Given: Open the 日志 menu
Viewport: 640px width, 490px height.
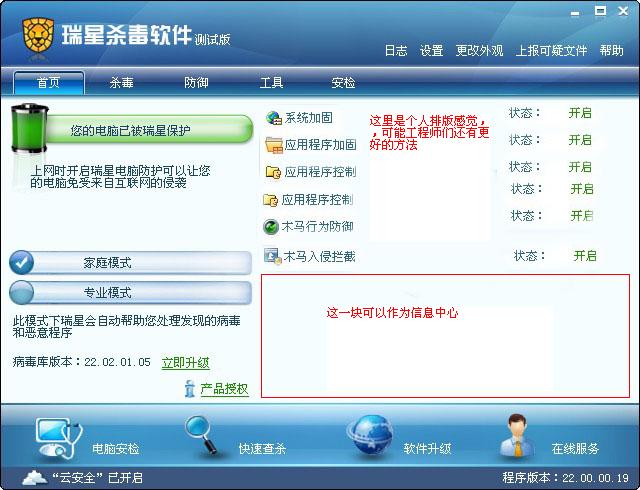Looking at the screenshot, I should pyautogui.click(x=396, y=51).
